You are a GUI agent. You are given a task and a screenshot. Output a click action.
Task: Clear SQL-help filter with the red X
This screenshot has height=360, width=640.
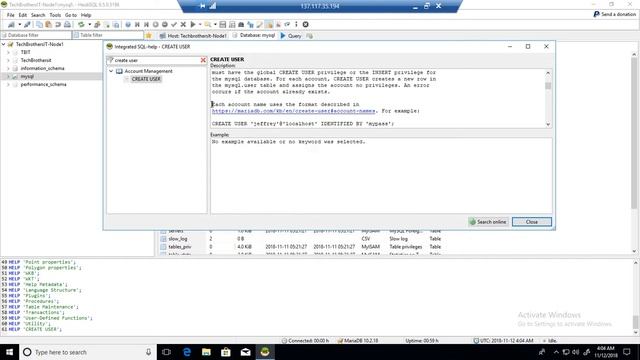click(203, 60)
